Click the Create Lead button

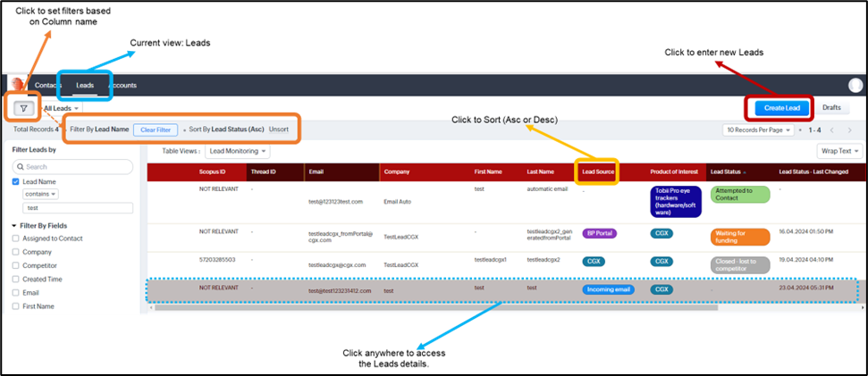tap(781, 108)
